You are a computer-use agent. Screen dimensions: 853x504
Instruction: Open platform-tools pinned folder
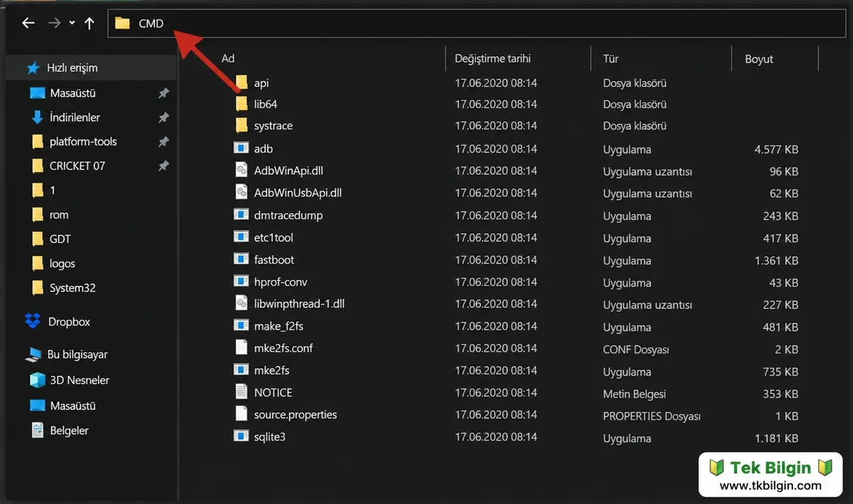[x=83, y=141]
